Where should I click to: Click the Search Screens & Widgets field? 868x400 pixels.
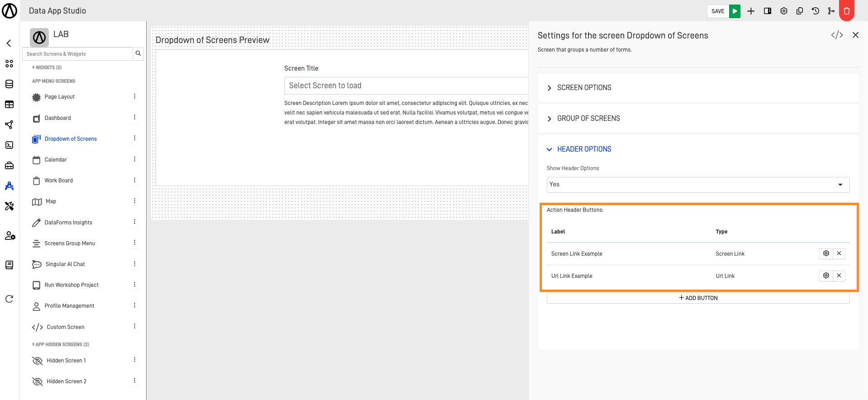pos(77,53)
